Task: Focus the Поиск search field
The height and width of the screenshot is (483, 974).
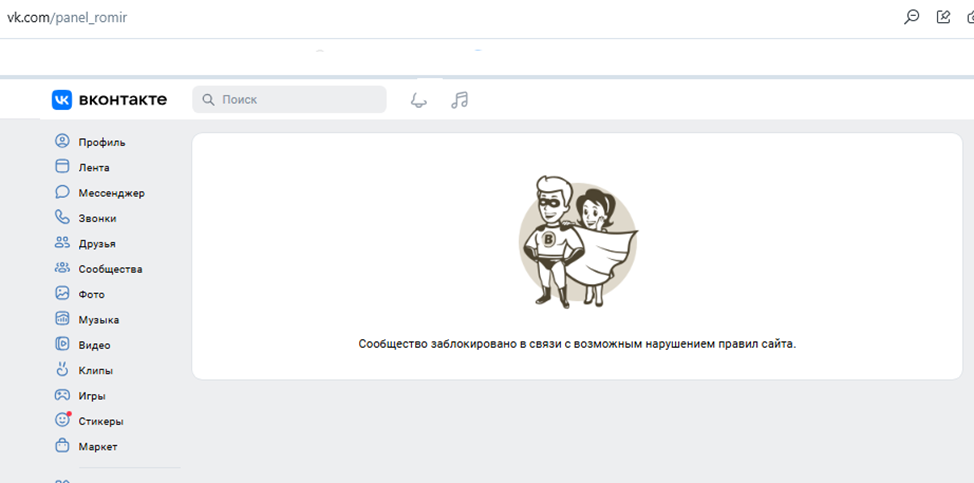Action: [289, 99]
